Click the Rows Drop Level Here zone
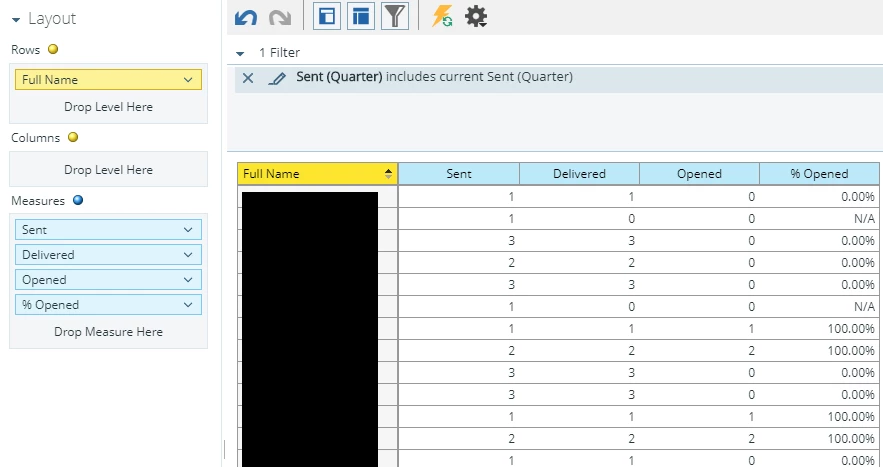 108,107
